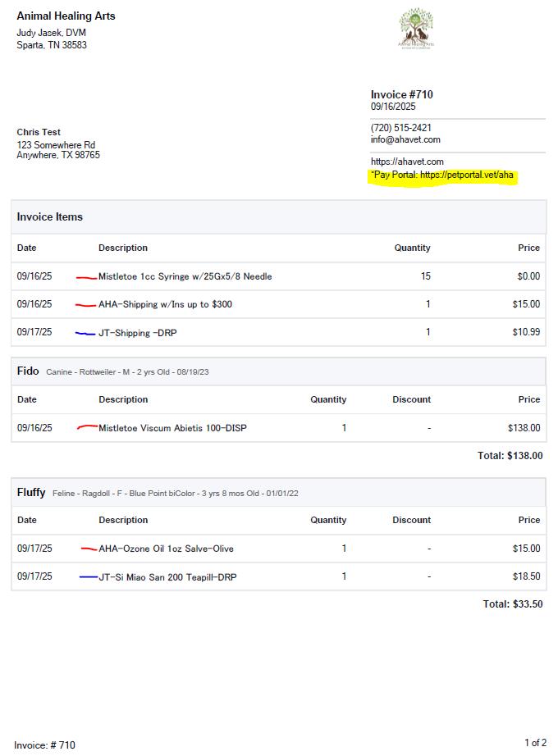Click the (720) 515-2421 phone number
Image resolution: width=558 pixels, height=756 pixels.
click(401, 128)
